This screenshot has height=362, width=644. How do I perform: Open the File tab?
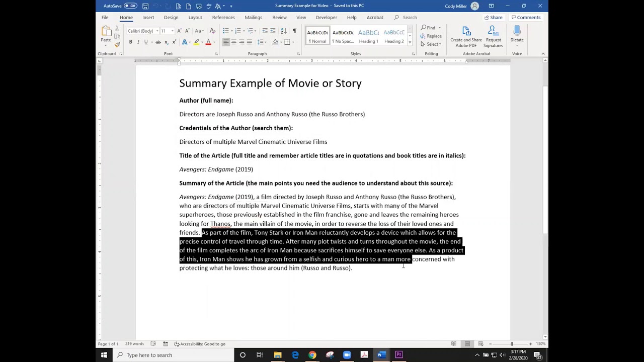105,18
